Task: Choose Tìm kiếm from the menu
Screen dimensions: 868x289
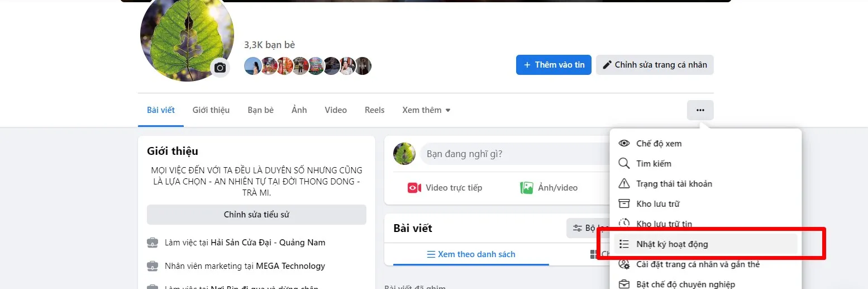Action: click(x=705, y=163)
